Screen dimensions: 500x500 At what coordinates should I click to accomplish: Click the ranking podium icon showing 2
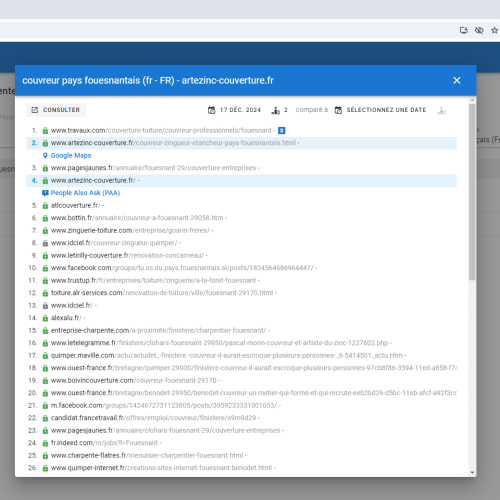(276, 110)
